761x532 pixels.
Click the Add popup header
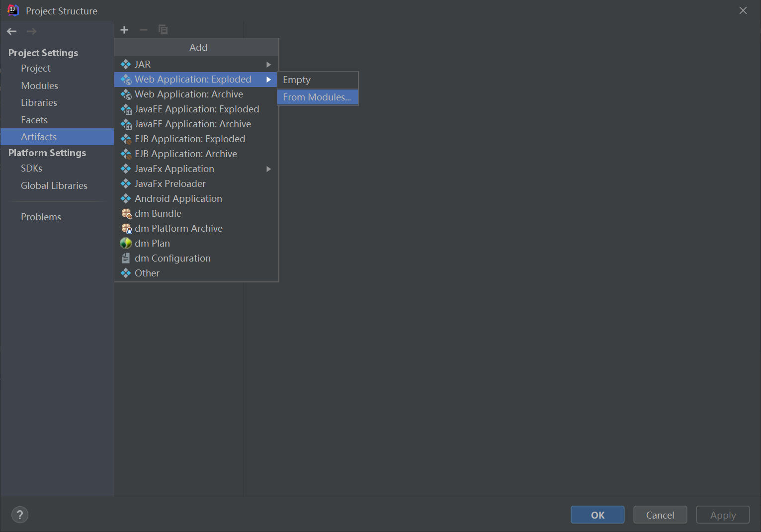196,47
